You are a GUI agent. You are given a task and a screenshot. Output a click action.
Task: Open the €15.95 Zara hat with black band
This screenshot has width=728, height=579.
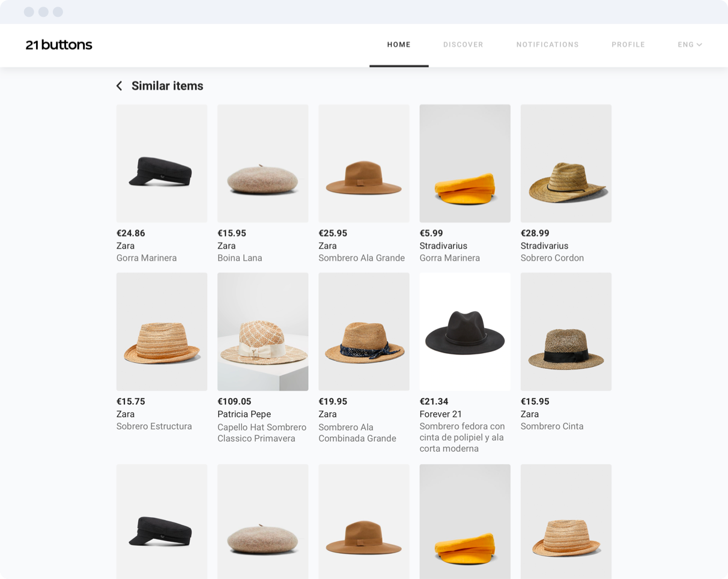pos(566,332)
